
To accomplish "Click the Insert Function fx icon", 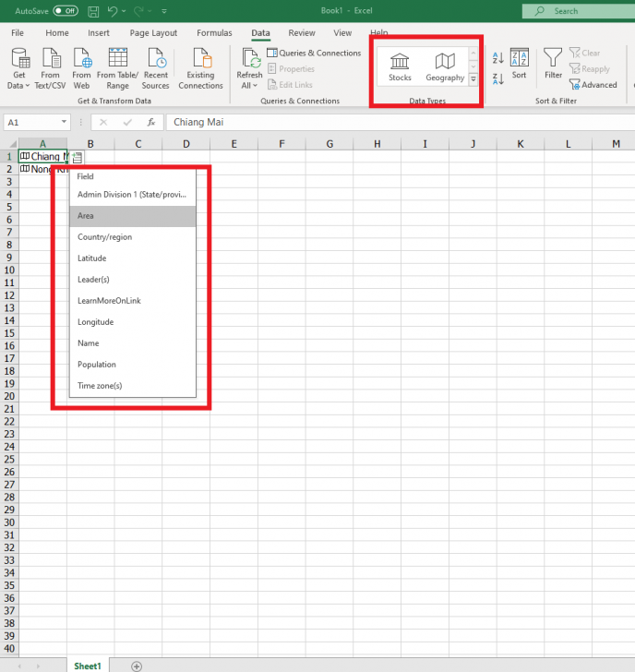I will pyautogui.click(x=150, y=123).
